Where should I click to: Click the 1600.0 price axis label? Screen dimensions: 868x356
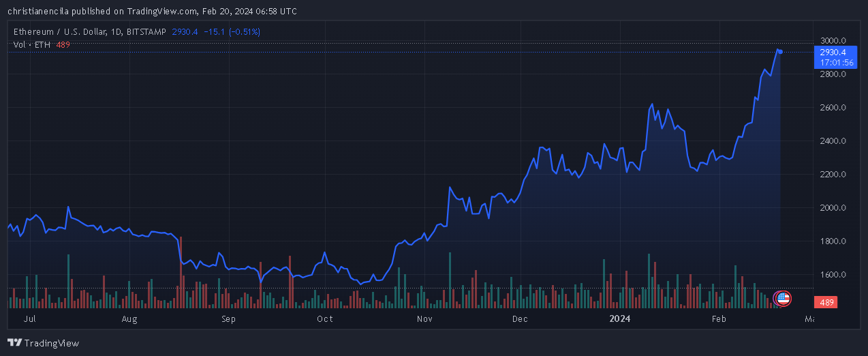click(x=833, y=275)
